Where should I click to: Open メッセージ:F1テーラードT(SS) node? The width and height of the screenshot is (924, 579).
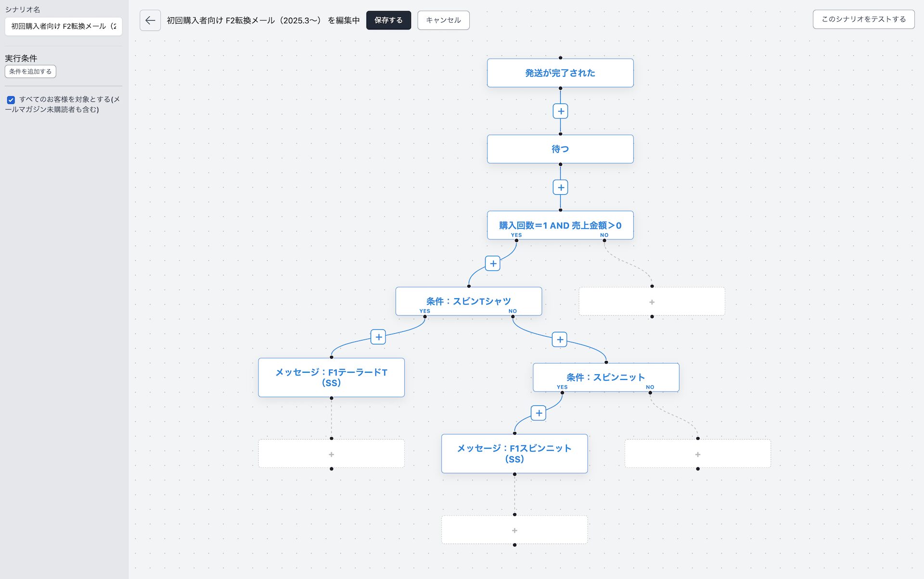click(331, 378)
